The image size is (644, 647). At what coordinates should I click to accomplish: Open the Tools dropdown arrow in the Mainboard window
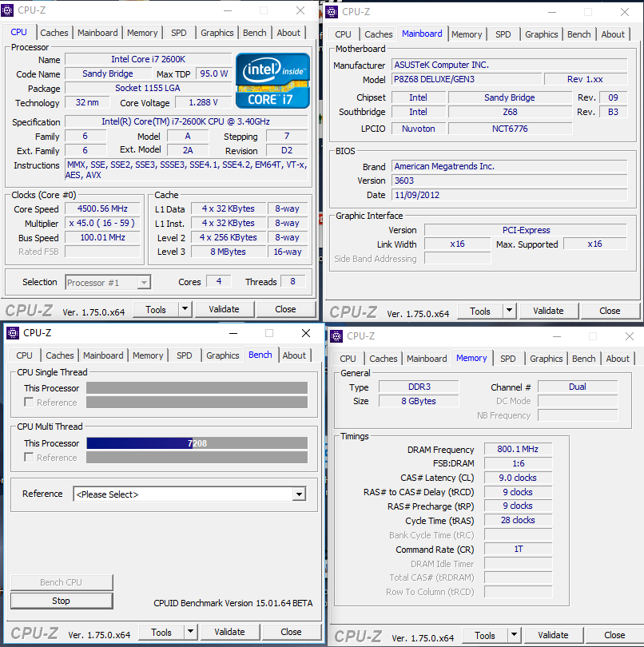point(510,311)
